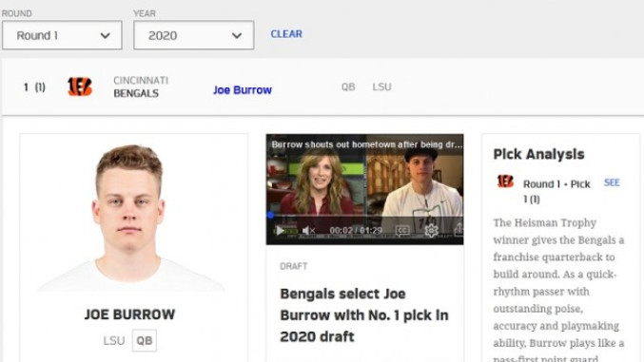The image size is (644, 362).
Task: Toggle closed captions on the video
Action: 402,231
